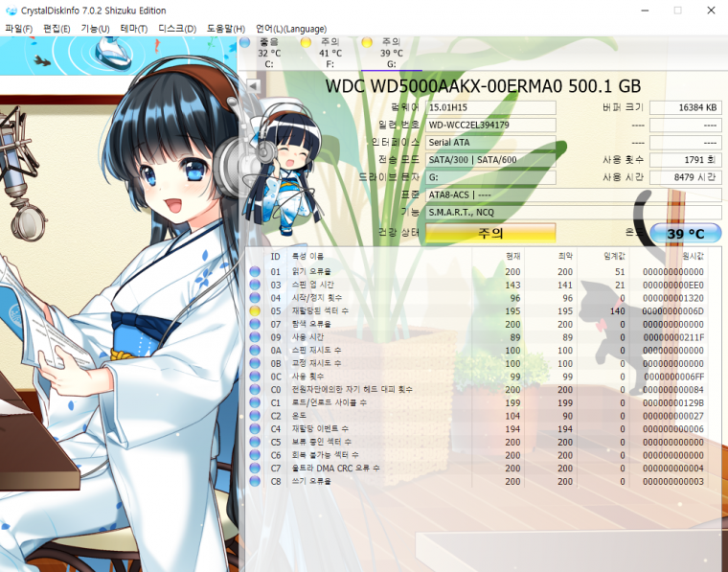Screen dimensions: 728x572
Task: Click raw value 00000000006D
Action: [x=672, y=311]
